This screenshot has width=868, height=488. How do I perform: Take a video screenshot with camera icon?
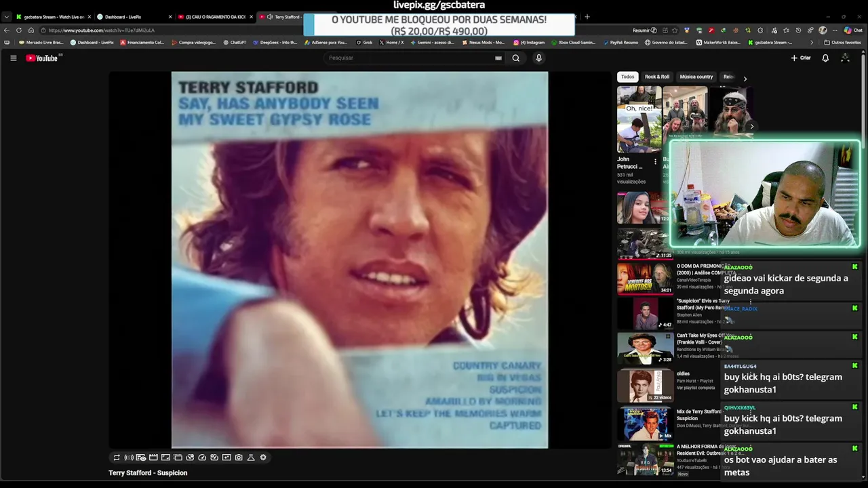point(239,457)
